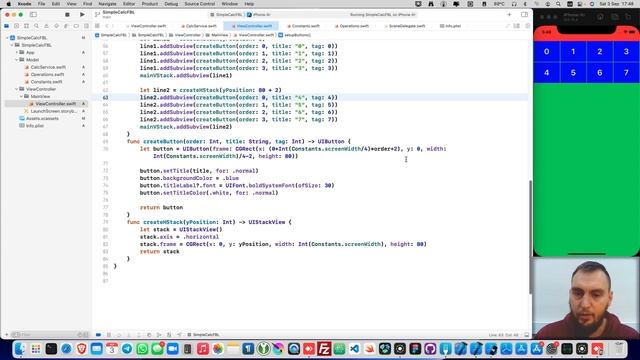Open the Navigate menu
Image resolution: width=640 pixels, height=360 pixels.
click(107, 4)
